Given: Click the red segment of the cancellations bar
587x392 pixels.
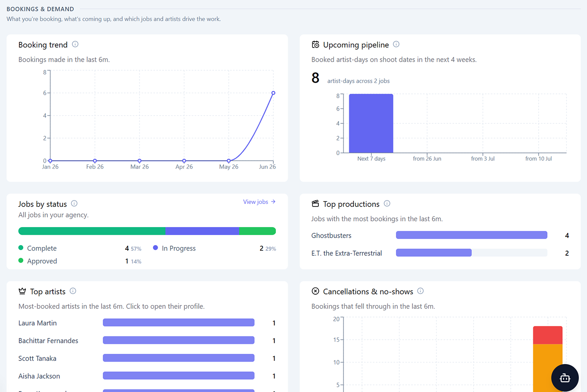Looking at the screenshot, I should click(548, 335).
